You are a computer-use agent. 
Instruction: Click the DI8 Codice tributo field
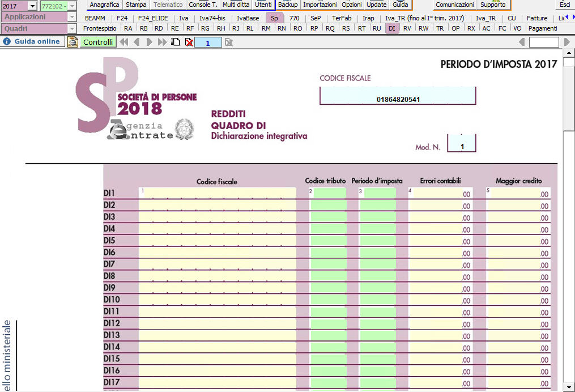328,276
